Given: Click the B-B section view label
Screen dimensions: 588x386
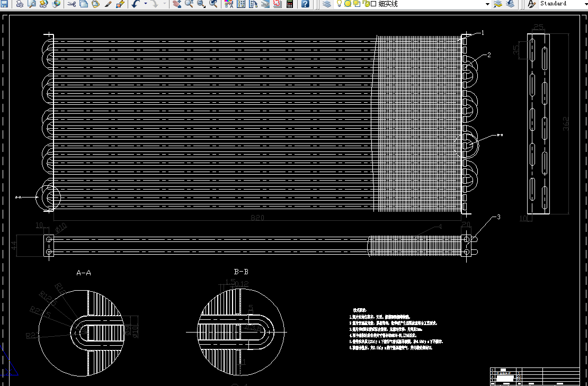Looking at the screenshot, I should coord(241,272).
